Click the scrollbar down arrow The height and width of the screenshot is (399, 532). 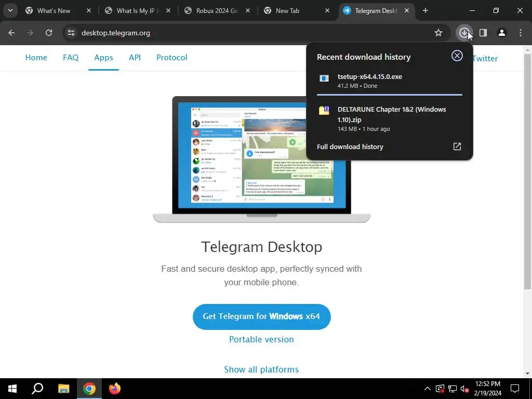[x=527, y=374]
